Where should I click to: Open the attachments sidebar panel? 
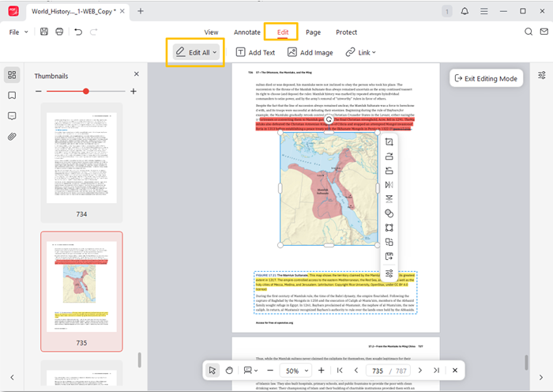point(12,136)
